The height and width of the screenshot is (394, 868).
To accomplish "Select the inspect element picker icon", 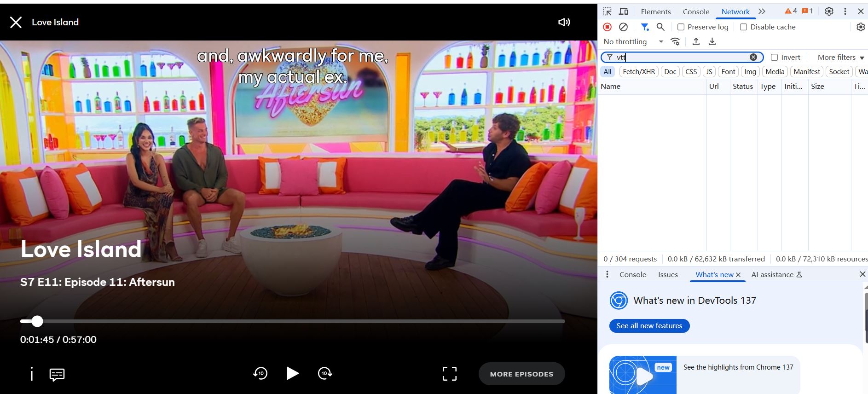I will pyautogui.click(x=608, y=12).
